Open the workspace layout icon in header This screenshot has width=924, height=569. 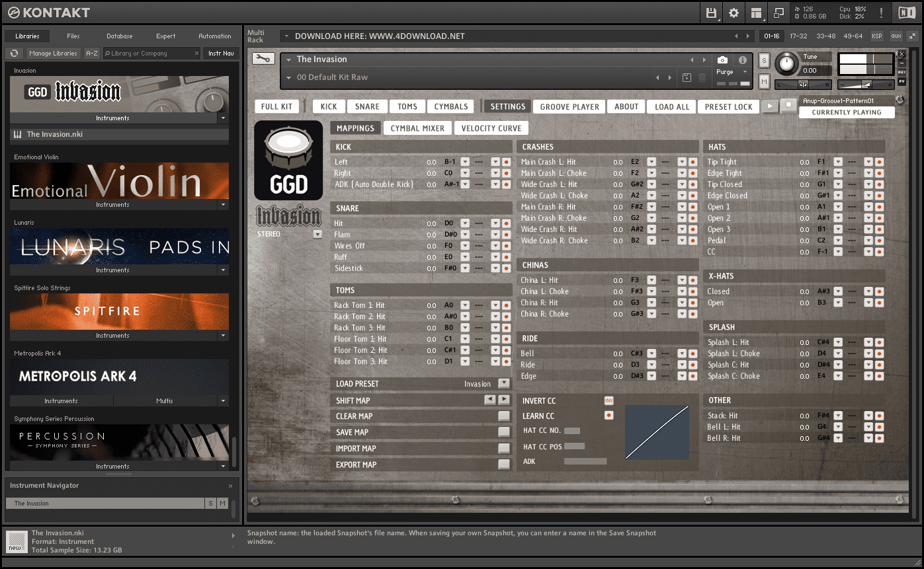click(x=756, y=13)
